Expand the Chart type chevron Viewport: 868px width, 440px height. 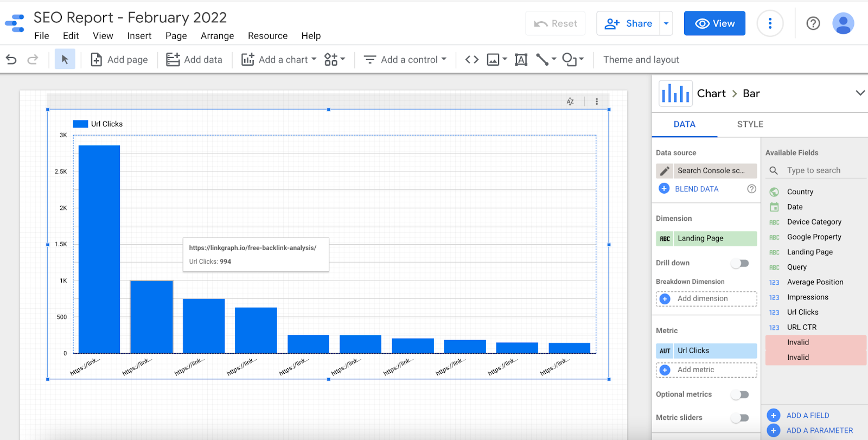coord(860,93)
